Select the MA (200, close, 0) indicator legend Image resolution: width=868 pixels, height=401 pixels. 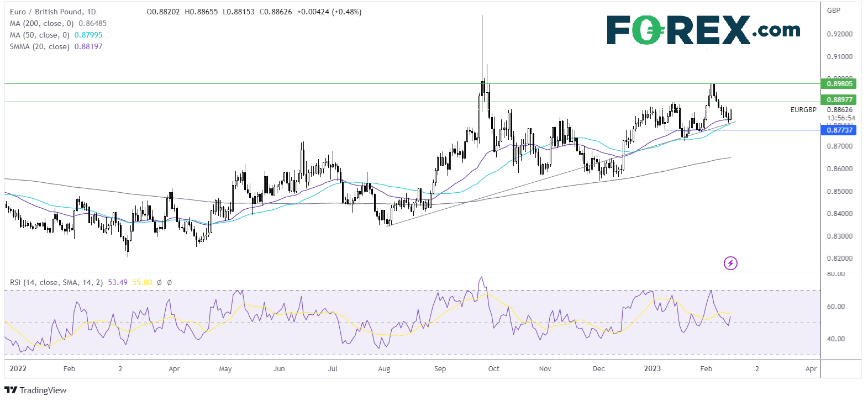click(41, 23)
